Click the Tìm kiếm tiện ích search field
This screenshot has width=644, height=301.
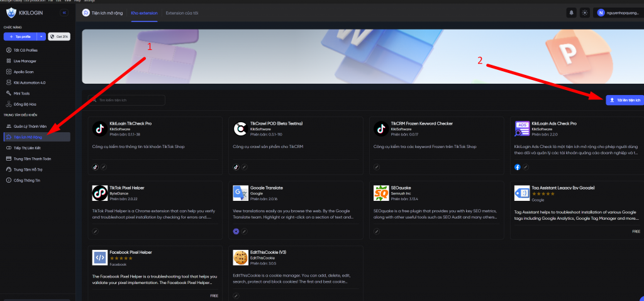click(x=126, y=100)
